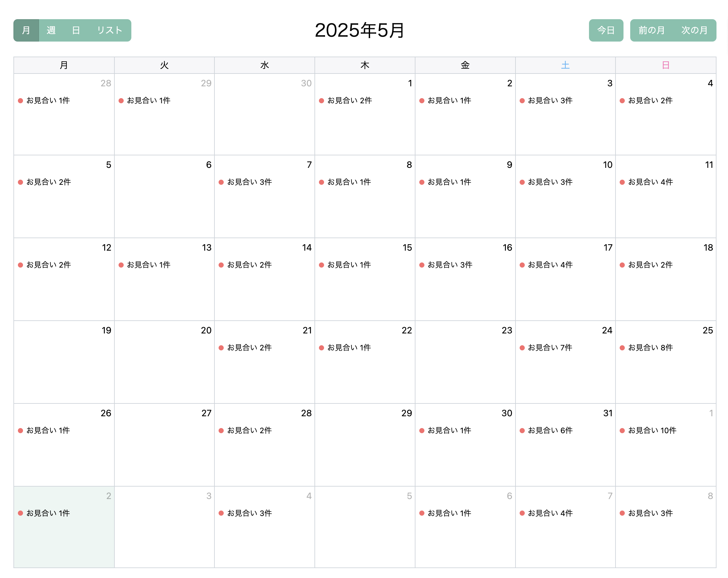
Task: Select greyed day number 30 of April
Action: point(306,83)
